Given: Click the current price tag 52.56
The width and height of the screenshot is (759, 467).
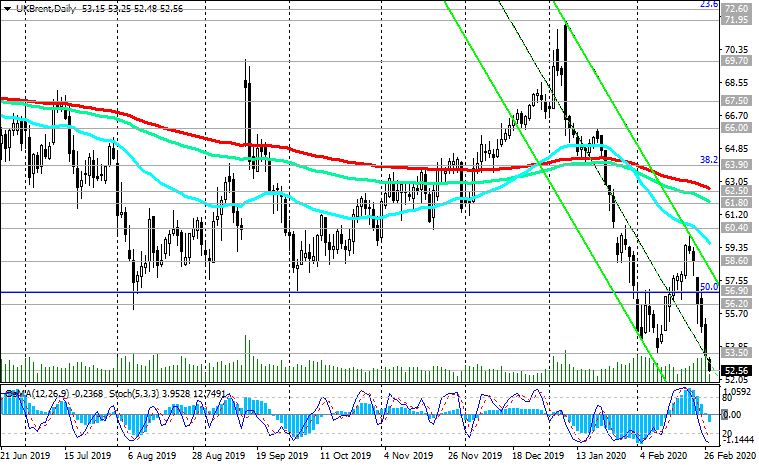Looking at the screenshot, I should pos(736,371).
